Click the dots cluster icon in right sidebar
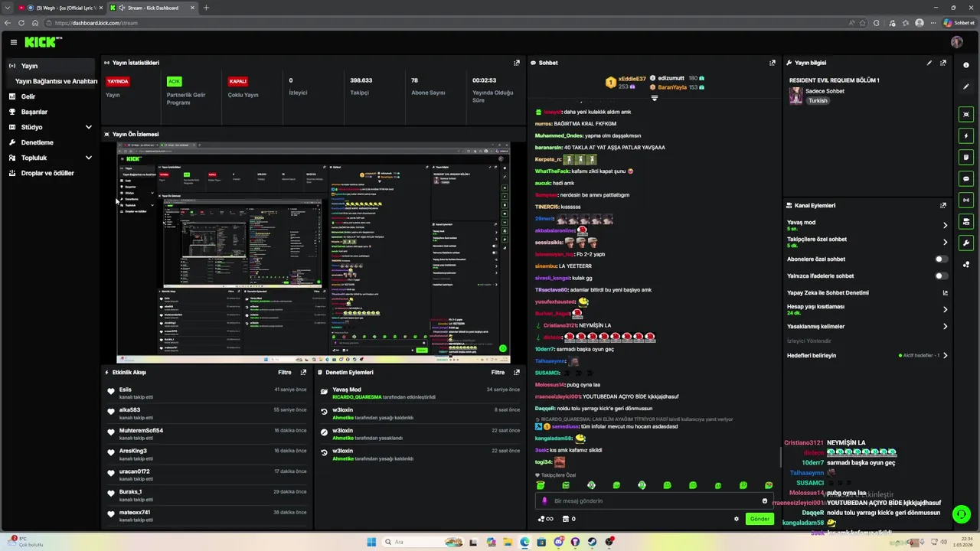This screenshot has width=980, height=551. pyautogui.click(x=966, y=265)
